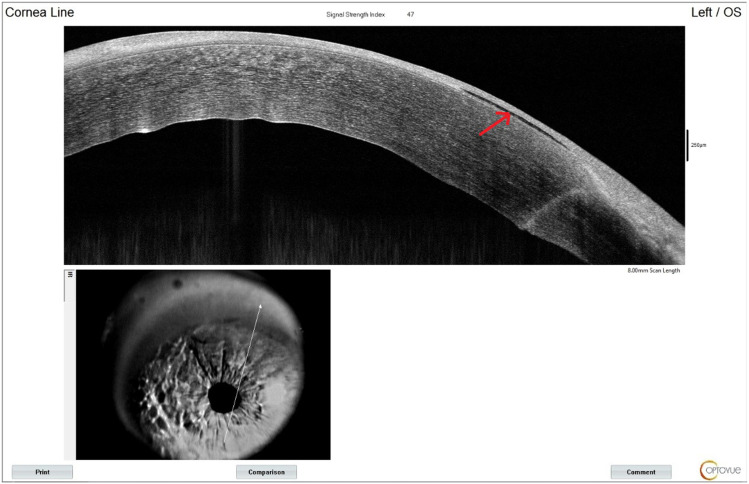Viewport: 749px width, 484px height.
Task: Click the 250µm vertical scale bar
Action: click(687, 145)
